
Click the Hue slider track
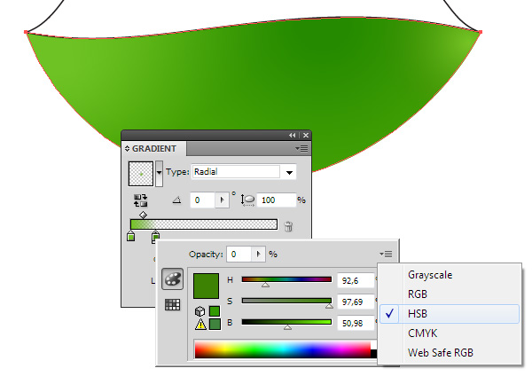coord(286,279)
